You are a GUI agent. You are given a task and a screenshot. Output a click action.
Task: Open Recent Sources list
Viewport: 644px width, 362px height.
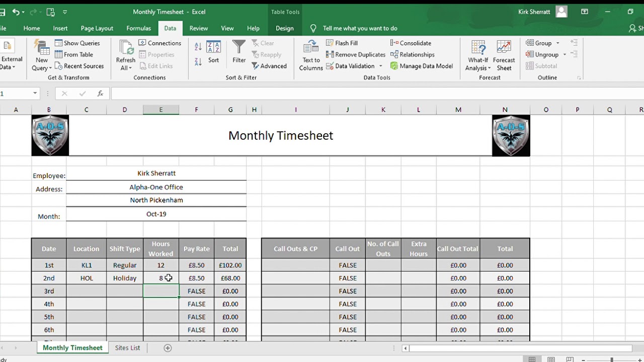tap(79, 66)
